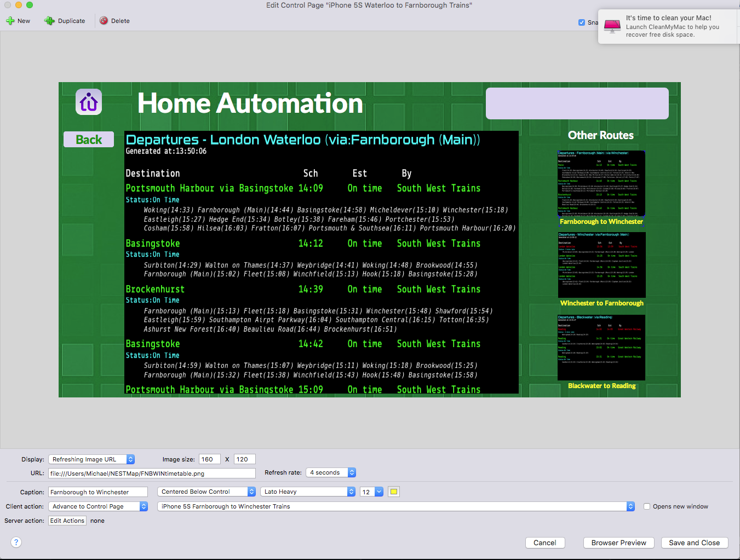Image resolution: width=740 pixels, height=560 pixels.
Task: Click the yellow caption color swatch
Action: click(393, 492)
